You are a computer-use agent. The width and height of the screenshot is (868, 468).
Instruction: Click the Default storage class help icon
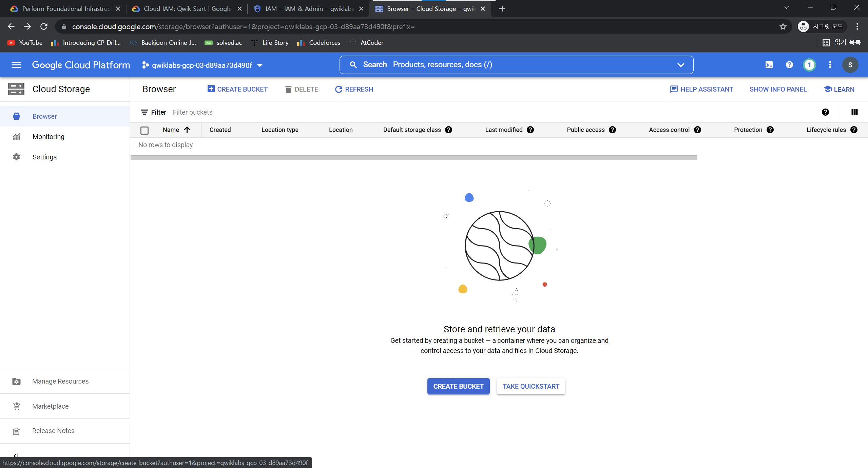tap(448, 130)
